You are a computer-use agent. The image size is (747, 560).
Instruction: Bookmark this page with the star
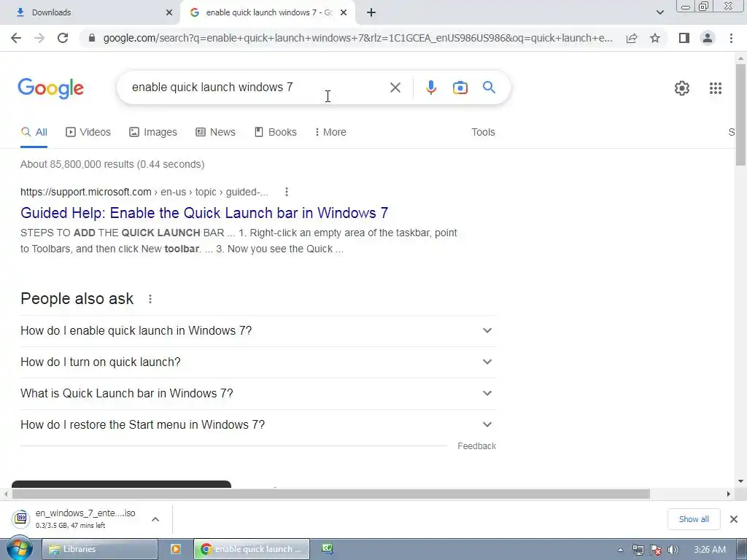(655, 38)
